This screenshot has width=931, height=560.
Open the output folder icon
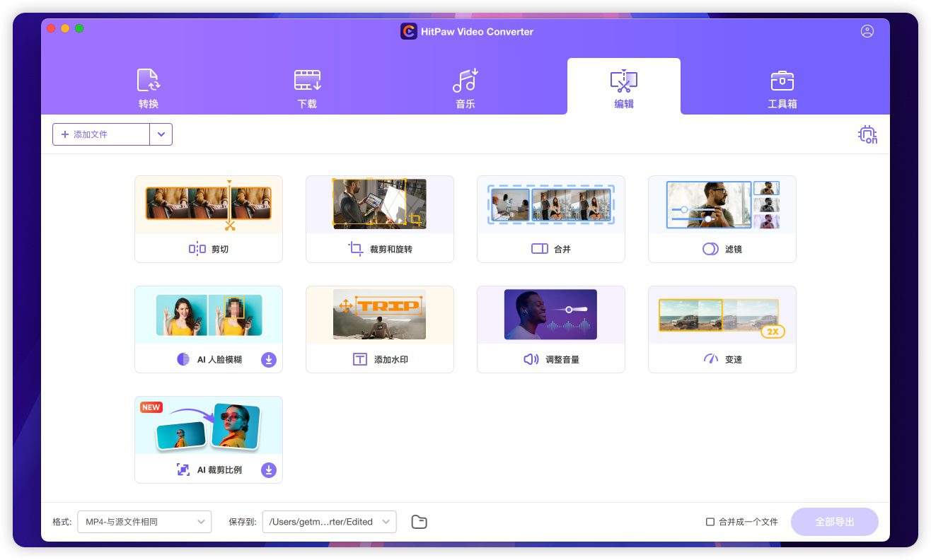(x=419, y=522)
